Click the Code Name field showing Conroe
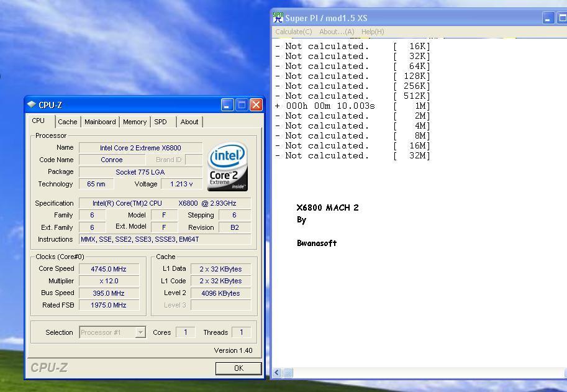Viewport: 567px width, 392px height. pyautogui.click(x=112, y=160)
